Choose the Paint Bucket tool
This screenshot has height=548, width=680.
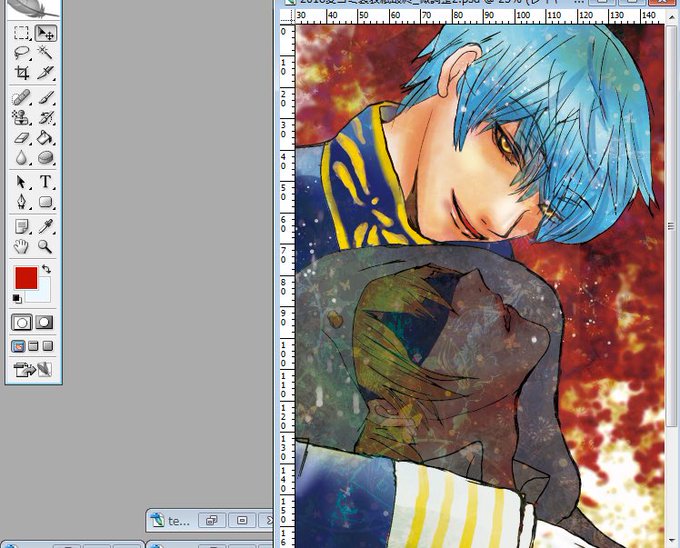(x=46, y=137)
